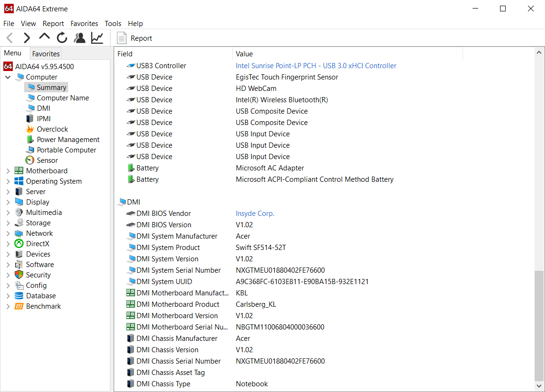Select the DMI item under Computer
The width and height of the screenshot is (545, 392).
click(x=44, y=108)
